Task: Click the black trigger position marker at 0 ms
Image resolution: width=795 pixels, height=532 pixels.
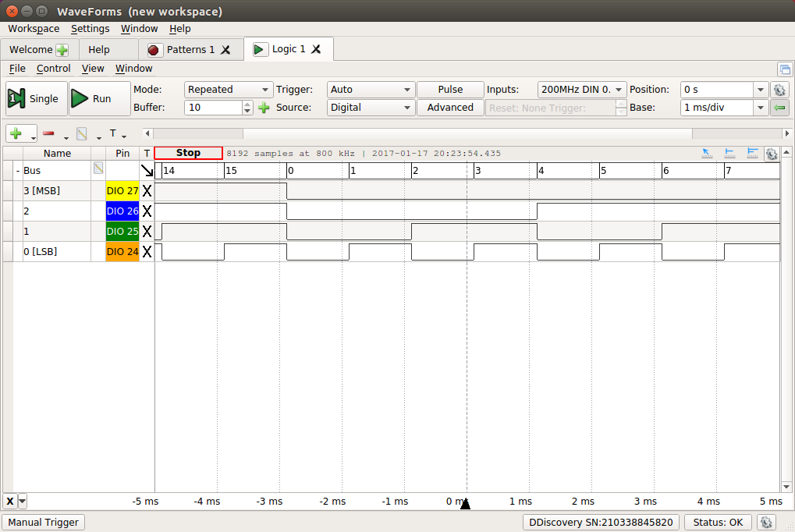Action: tap(466, 504)
